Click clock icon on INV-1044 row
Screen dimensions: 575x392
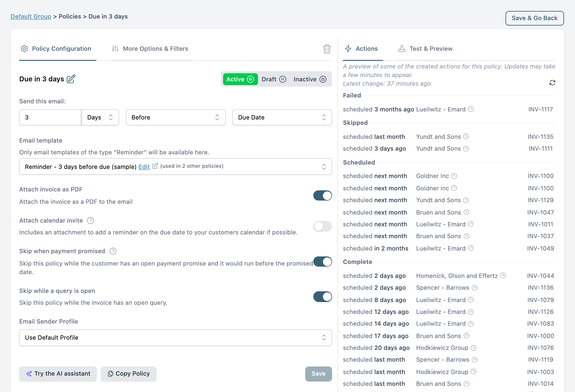(503, 275)
